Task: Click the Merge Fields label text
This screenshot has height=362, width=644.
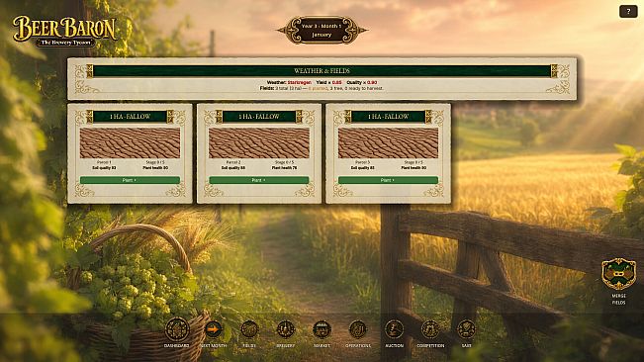Action: [618, 300]
